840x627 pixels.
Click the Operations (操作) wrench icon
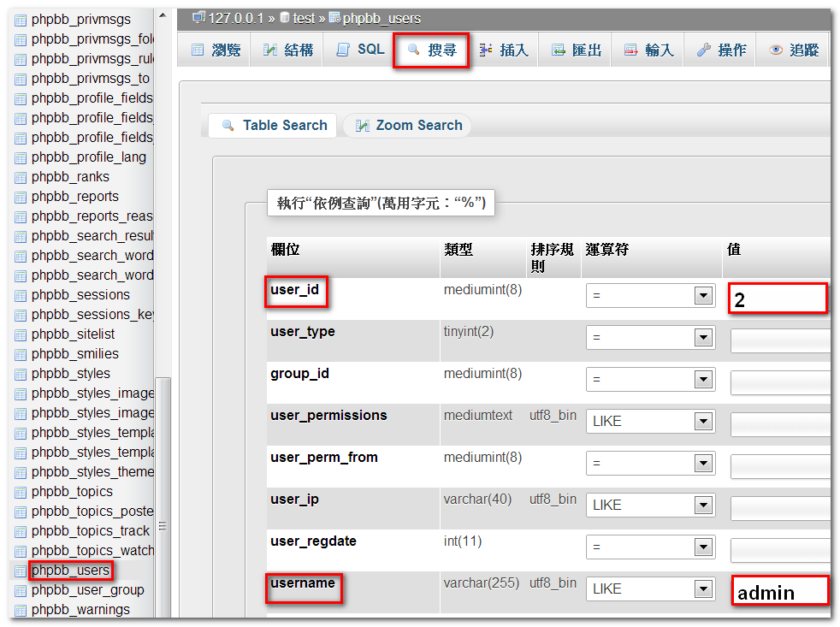point(704,50)
